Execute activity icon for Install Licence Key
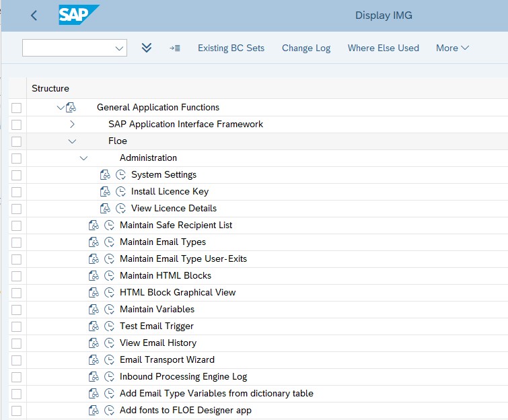This screenshot has height=420, width=508. (x=120, y=192)
